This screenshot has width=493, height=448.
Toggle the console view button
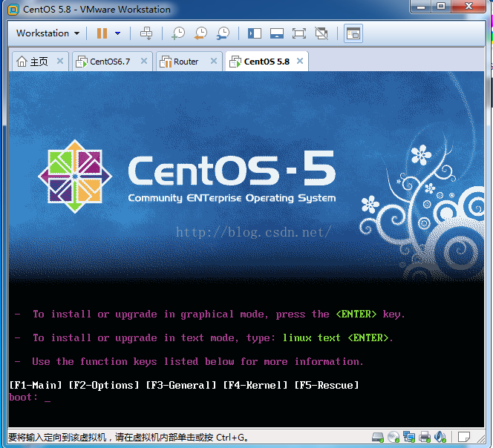coord(353,33)
